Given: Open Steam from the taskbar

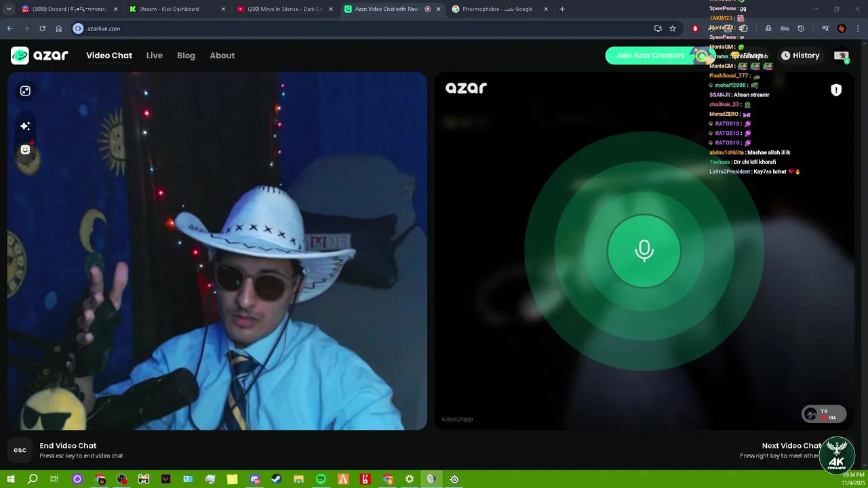Looking at the screenshot, I should point(277,479).
